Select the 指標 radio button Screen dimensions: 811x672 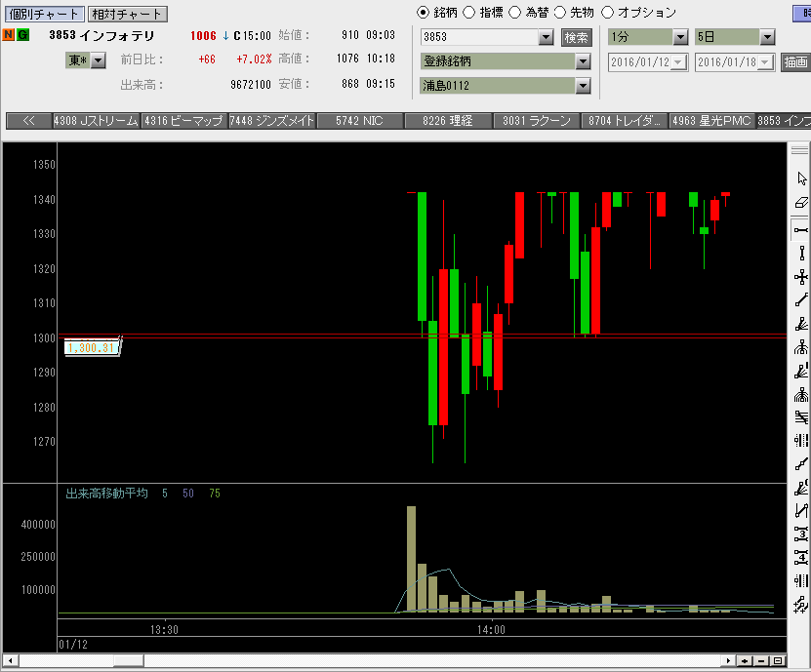pos(468,13)
